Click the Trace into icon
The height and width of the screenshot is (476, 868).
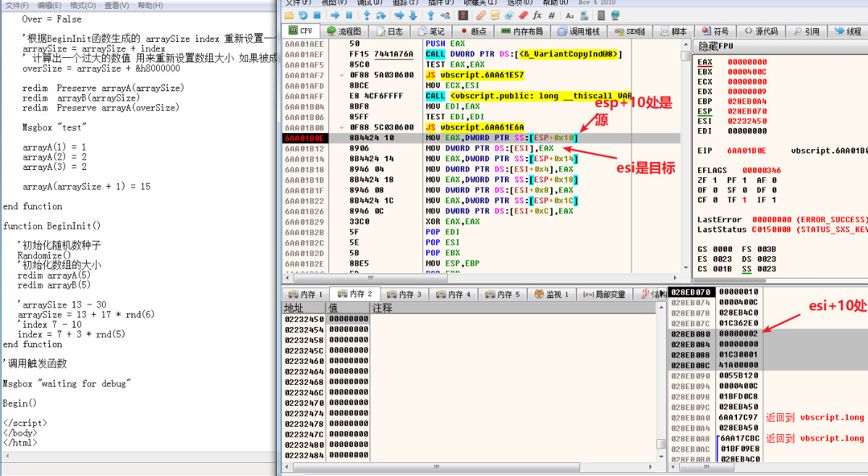click(398, 14)
